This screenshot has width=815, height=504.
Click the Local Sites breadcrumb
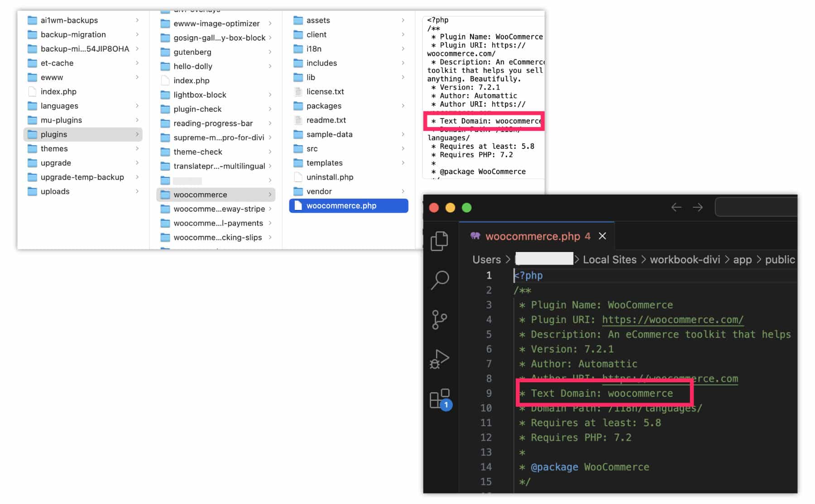tap(609, 259)
